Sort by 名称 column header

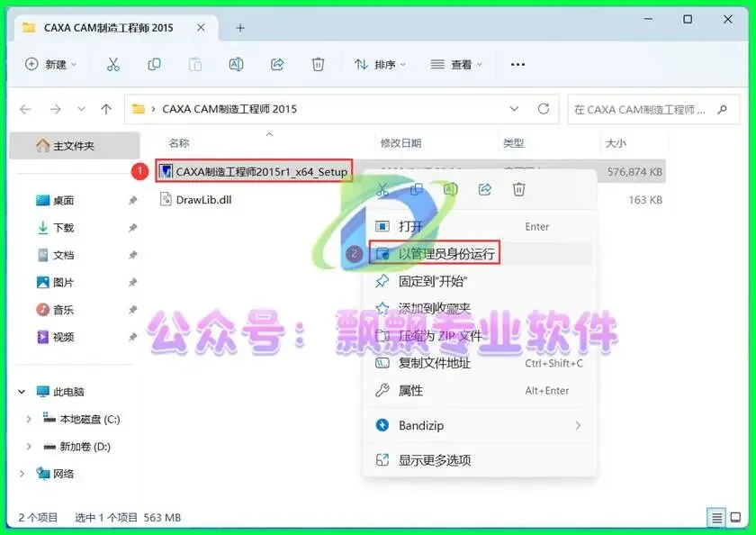tap(179, 143)
